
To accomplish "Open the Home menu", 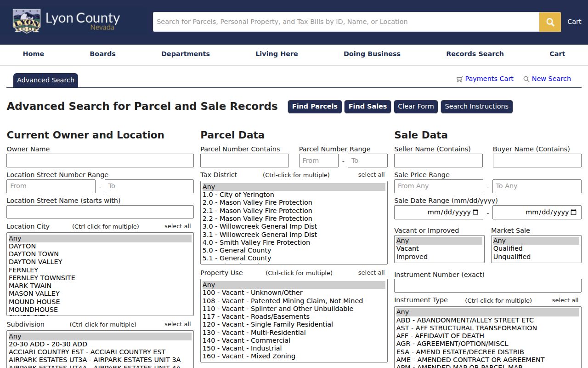I will 34,54.
